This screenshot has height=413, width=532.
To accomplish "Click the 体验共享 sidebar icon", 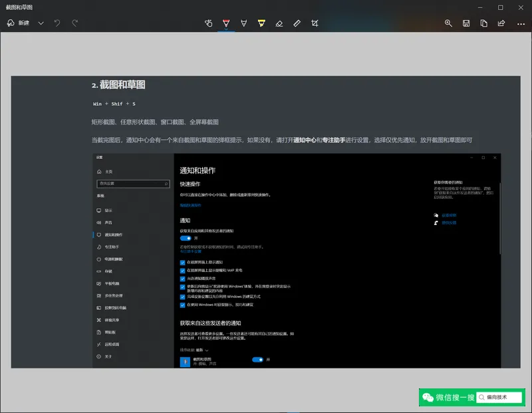I will point(98,320).
